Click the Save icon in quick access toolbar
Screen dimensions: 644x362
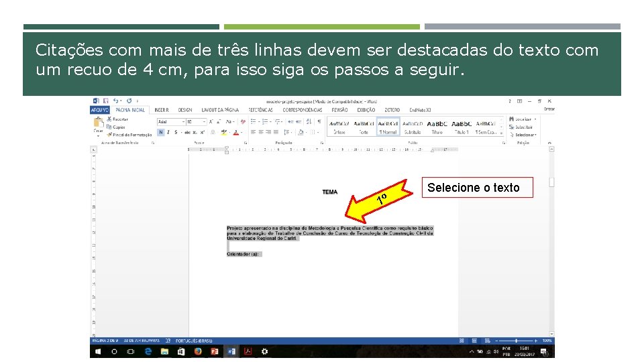[105, 101]
